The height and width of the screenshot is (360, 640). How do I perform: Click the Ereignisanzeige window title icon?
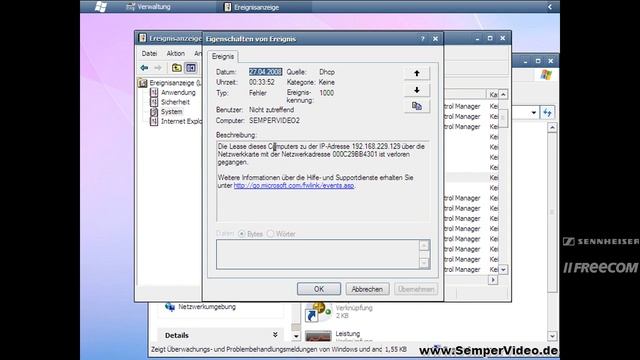[x=142, y=38]
